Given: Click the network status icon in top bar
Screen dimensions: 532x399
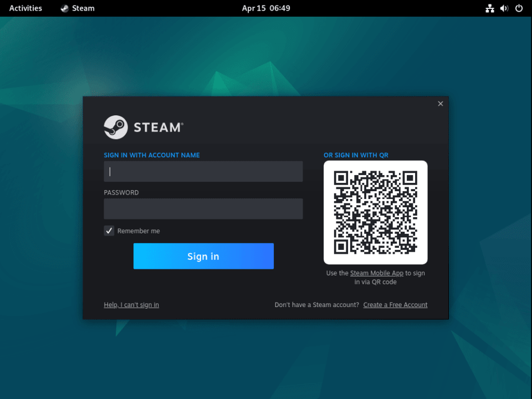Looking at the screenshot, I should tap(490, 8).
